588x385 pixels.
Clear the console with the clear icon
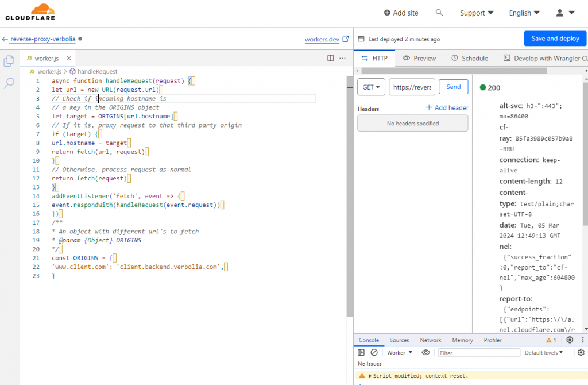(374, 352)
